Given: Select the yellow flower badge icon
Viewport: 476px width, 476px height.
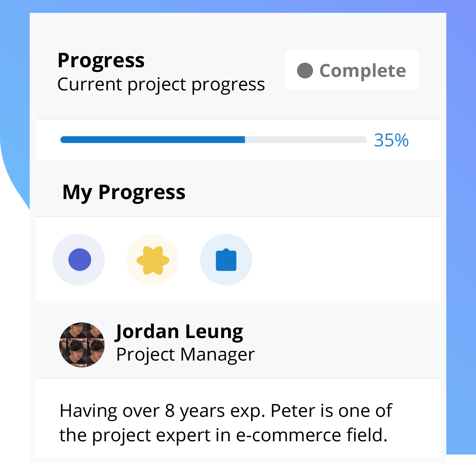Looking at the screenshot, I should [x=153, y=260].
